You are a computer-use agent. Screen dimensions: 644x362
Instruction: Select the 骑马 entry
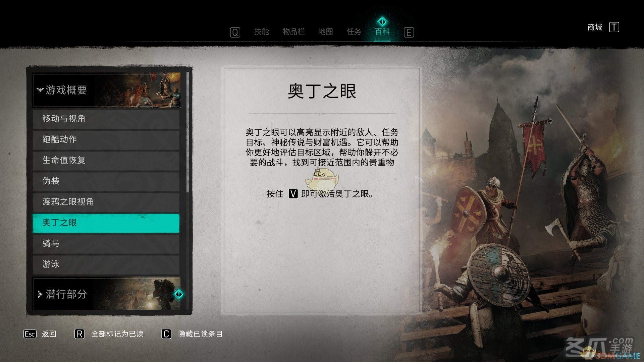[x=106, y=243]
